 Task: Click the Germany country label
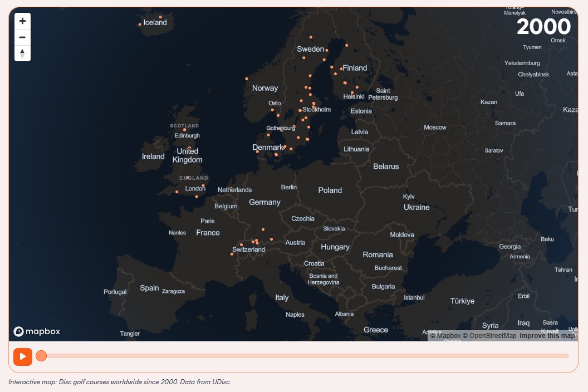tap(264, 202)
